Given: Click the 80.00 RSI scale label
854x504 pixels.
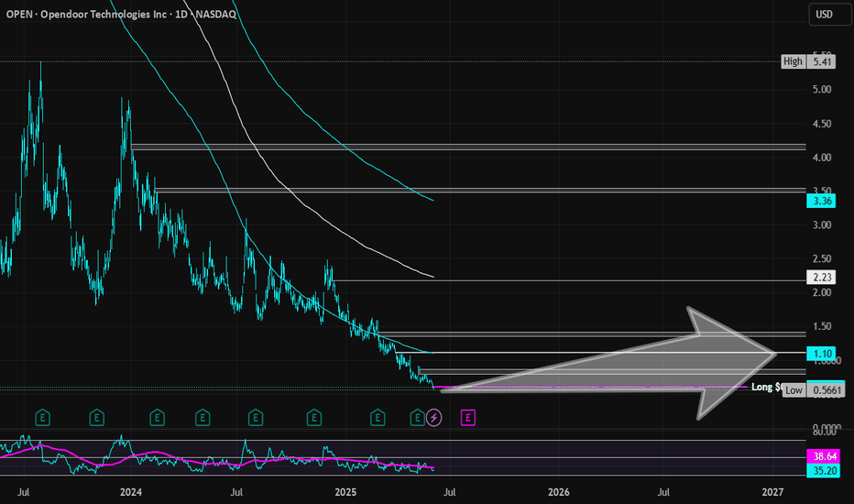Looking at the screenshot, I should point(824,433).
